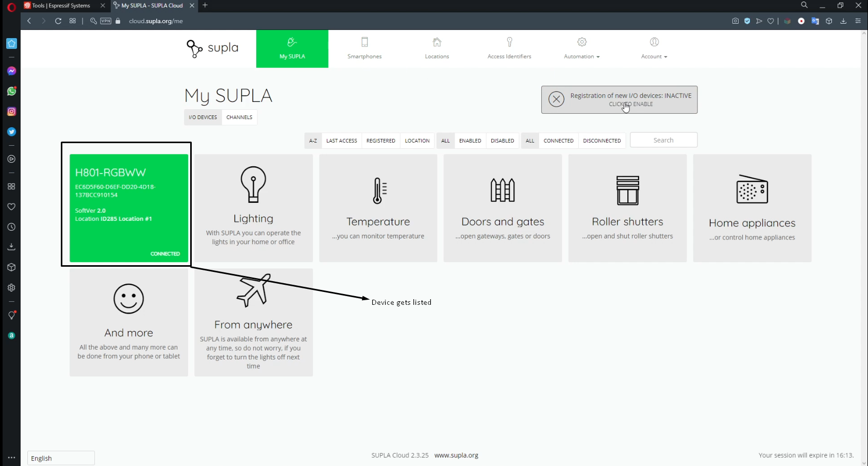Viewport: 868px width, 466px height.
Task: Open sidebar history clock panel
Action: pyautogui.click(x=11, y=227)
